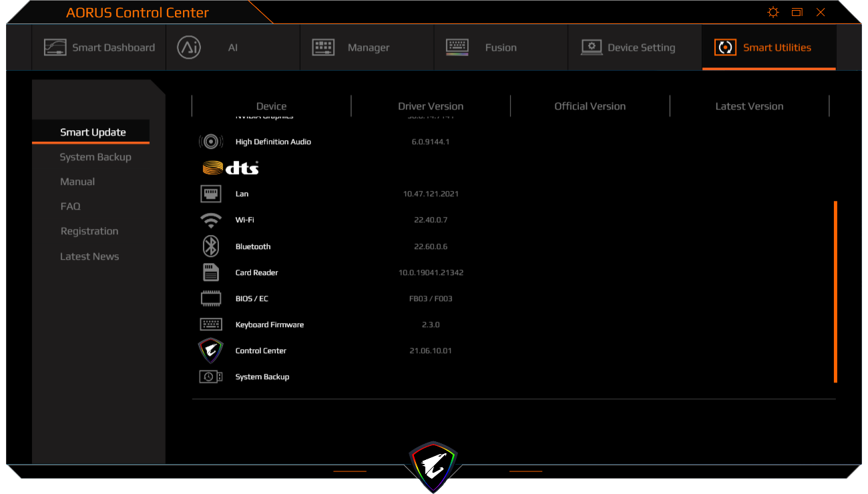Viewport: 868px width, 494px height.
Task: Click the DTS logo
Action: coord(230,168)
